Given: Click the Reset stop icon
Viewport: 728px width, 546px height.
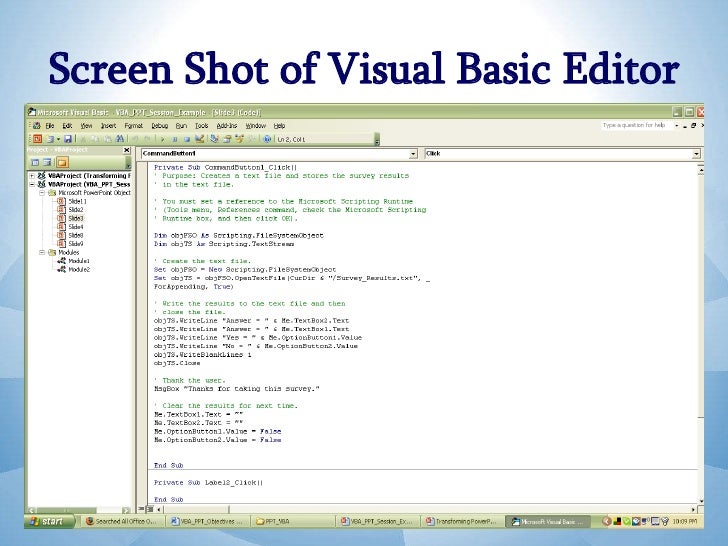Looking at the screenshot, I should [x=187, y=139].
